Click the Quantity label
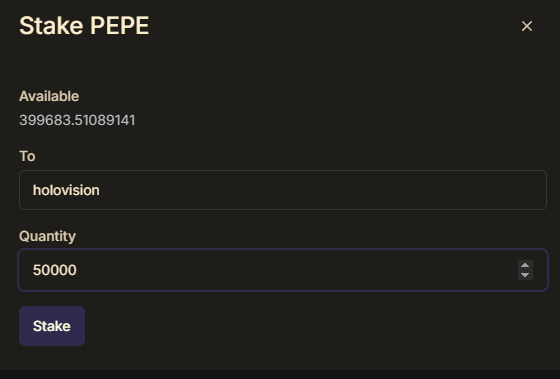The width and height of the screenshot is (560, 379). pos(48,236)
